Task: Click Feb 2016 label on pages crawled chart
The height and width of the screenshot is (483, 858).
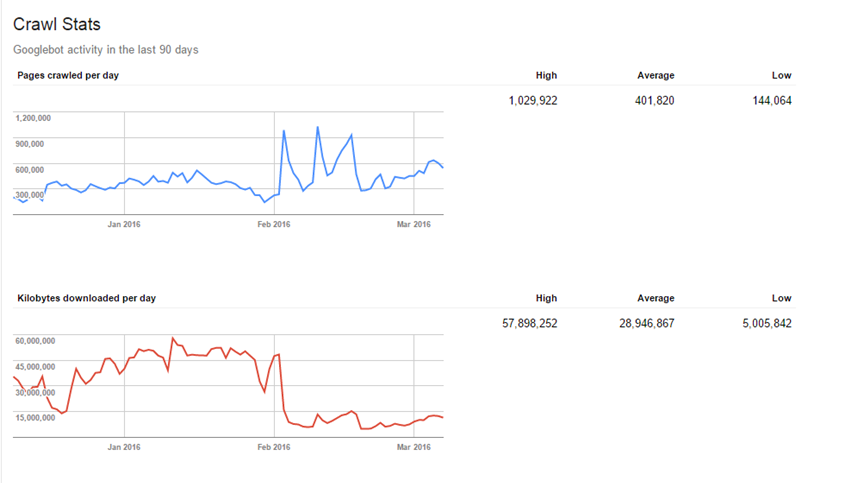Action: pos(274,224)
